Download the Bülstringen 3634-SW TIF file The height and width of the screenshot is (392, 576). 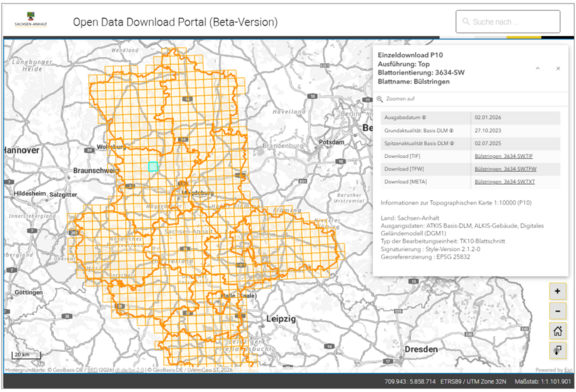(x=504, y=156)
